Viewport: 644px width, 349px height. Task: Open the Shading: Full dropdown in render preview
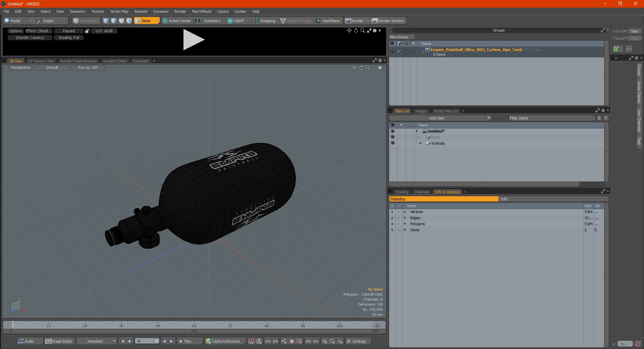tap(69, 38)
